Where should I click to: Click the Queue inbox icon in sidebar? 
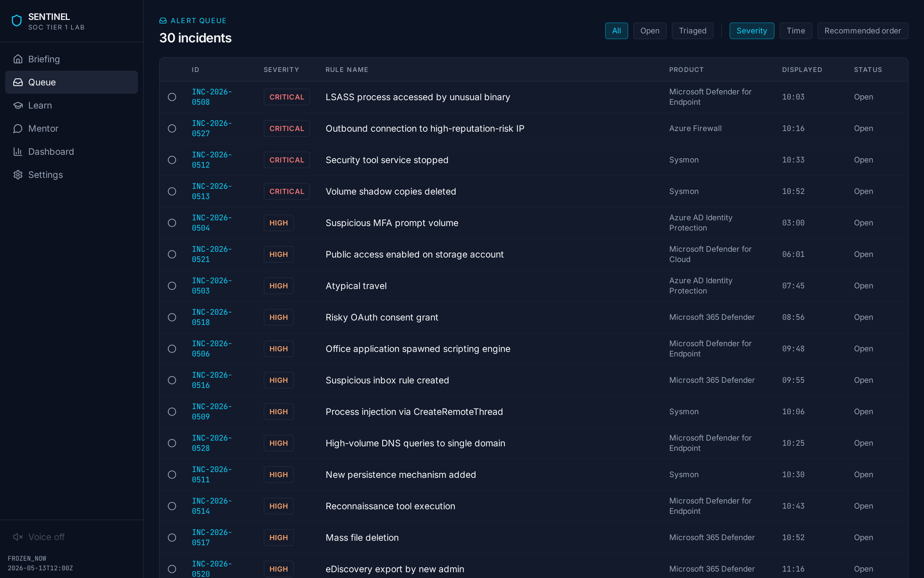[x=18, y=82]
